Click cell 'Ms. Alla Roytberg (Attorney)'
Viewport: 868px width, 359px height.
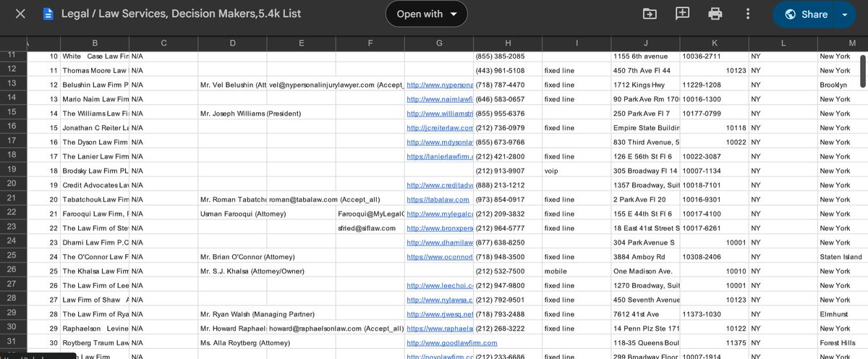(245, 343)
